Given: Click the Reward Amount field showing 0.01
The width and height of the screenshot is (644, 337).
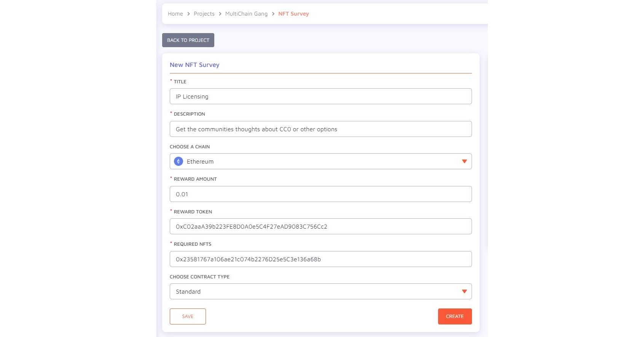Looking at the screenshot, I should click(x=320, y=194).
